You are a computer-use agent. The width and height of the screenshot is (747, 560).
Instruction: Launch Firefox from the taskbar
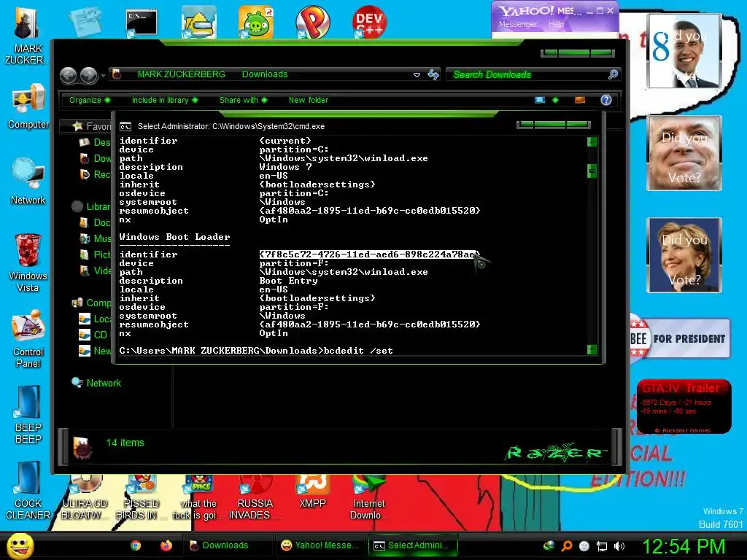[166, 545]
